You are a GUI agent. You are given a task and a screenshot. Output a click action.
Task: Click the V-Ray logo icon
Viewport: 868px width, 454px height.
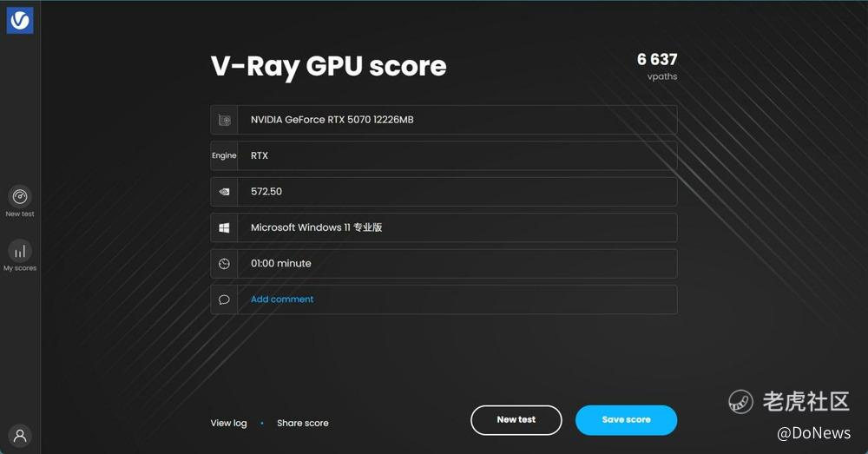coord(20,21)
